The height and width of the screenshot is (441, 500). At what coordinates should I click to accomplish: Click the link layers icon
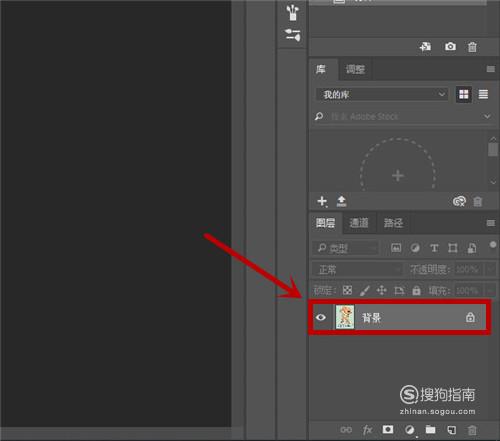click(x=346, y=430)
